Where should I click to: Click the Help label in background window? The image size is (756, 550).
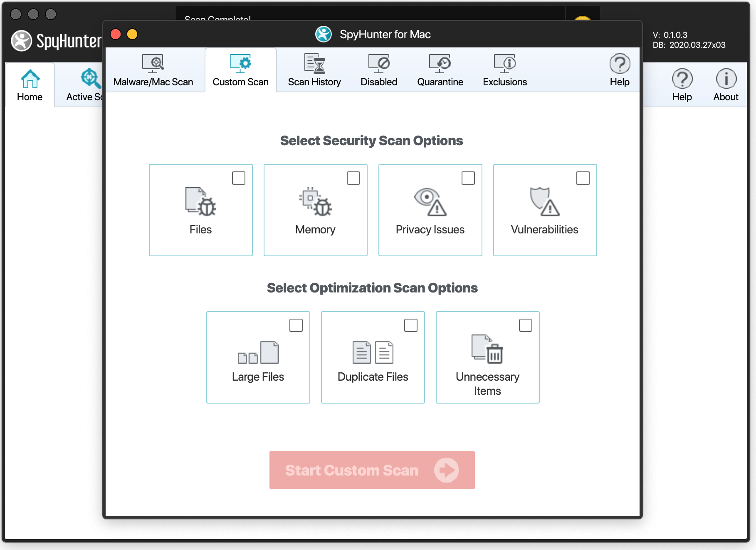tap(682, 97)
